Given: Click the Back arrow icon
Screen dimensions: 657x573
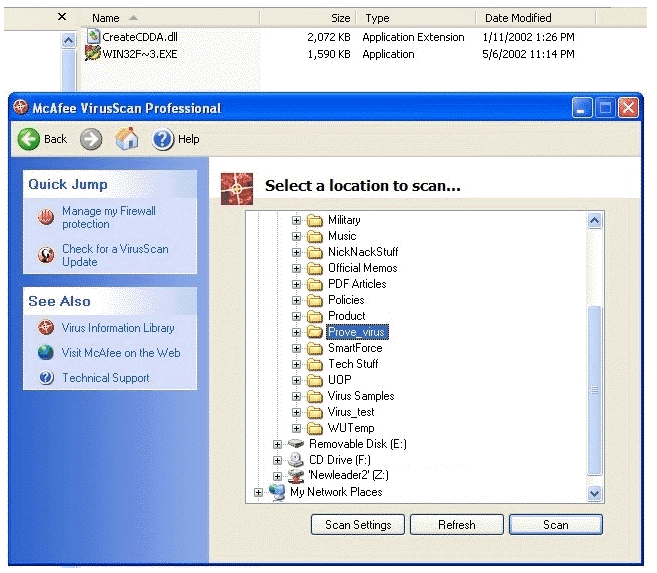Looking at the screenshot, I should pyautogui.click(x=29, y=139).
